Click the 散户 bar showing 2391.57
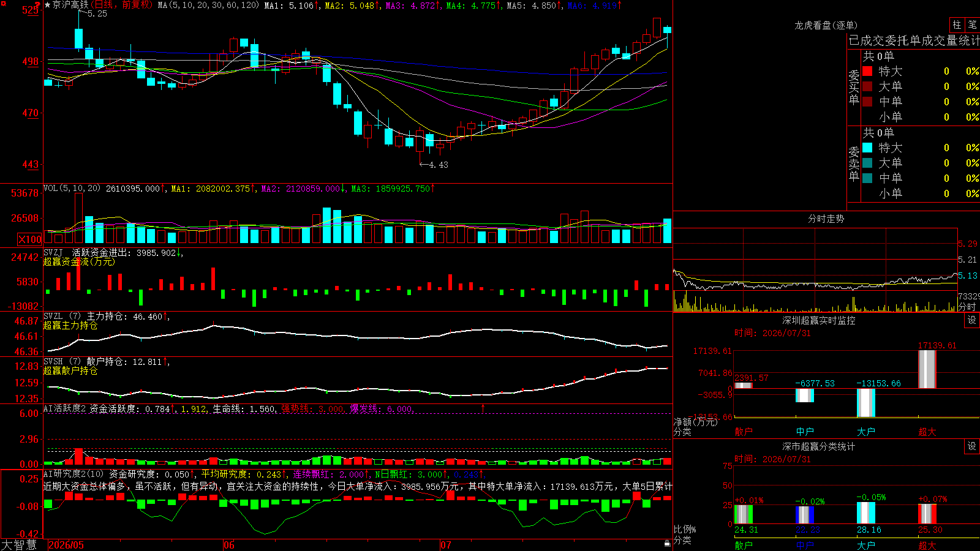The width and height of the screenshot is (980, 551). coord(744,386)
